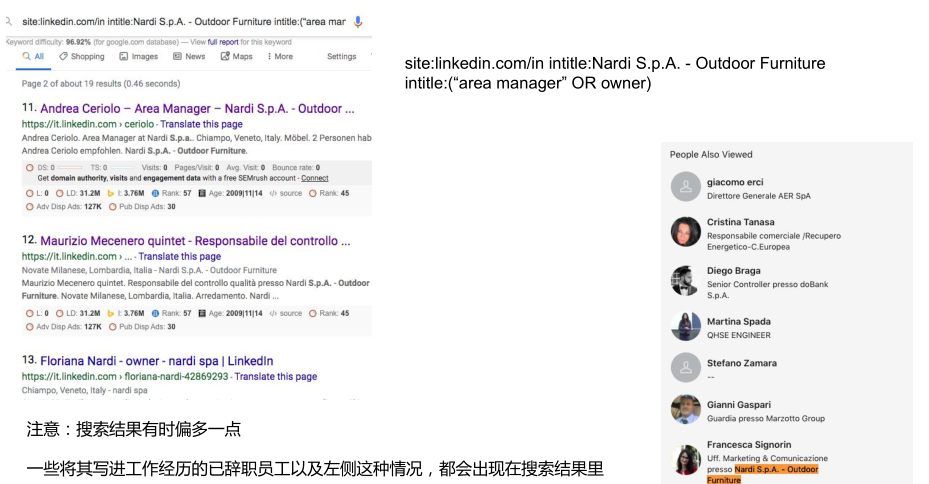Screen dimensions: 929x484
Task: Click the 'People Also Viewed' heading
Action: pyautogui.click(x=711, y=155)
